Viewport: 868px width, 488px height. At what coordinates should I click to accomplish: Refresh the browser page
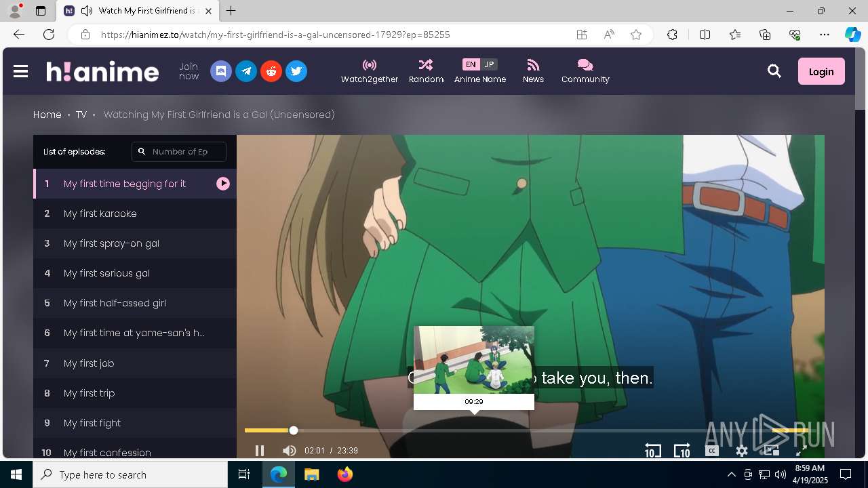tap(49, 35)
